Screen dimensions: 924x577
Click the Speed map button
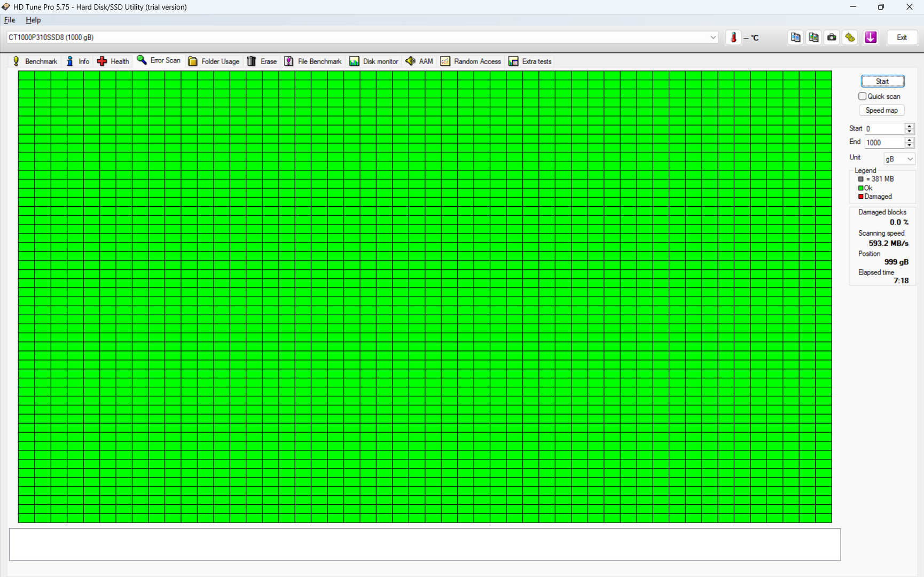point(882,110)
